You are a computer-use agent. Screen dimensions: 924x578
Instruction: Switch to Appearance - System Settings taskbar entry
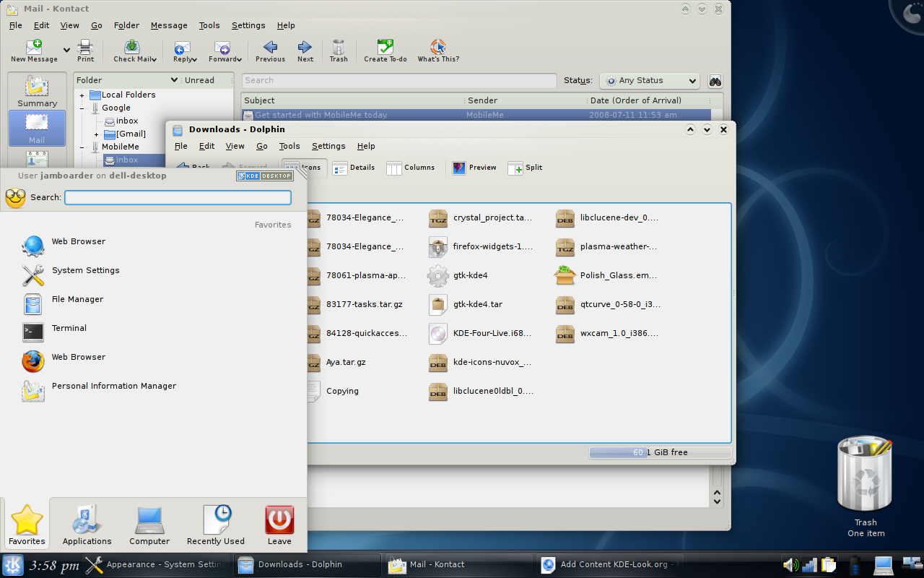pyautogui.click(x=154, y=565)
